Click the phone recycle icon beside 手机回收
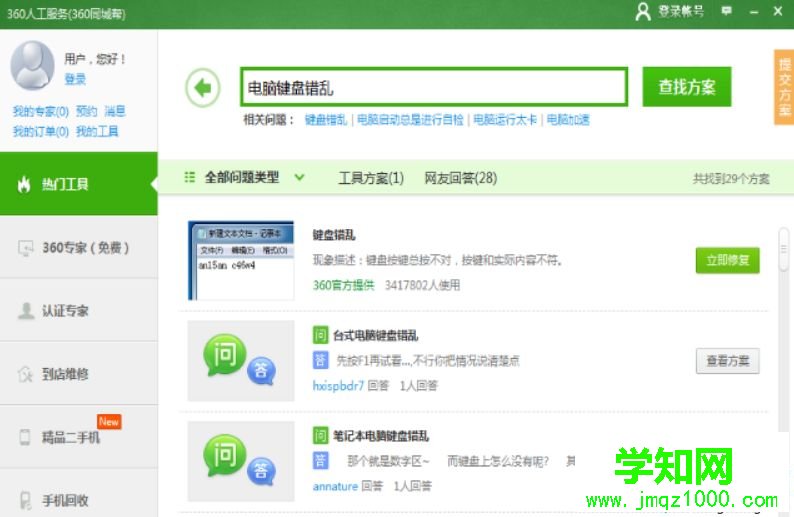 (x=25, y=500)
